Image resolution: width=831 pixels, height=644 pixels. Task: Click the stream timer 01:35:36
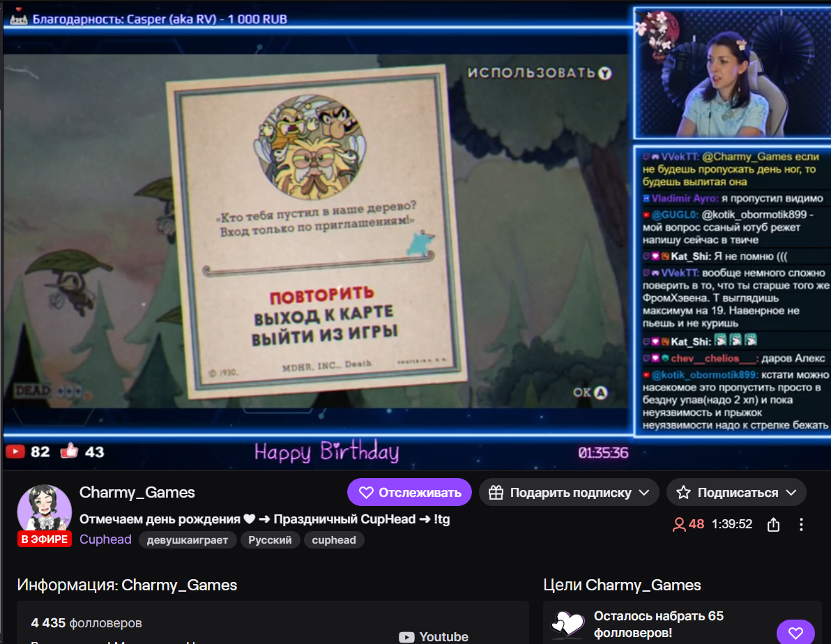tap(603, 452)
